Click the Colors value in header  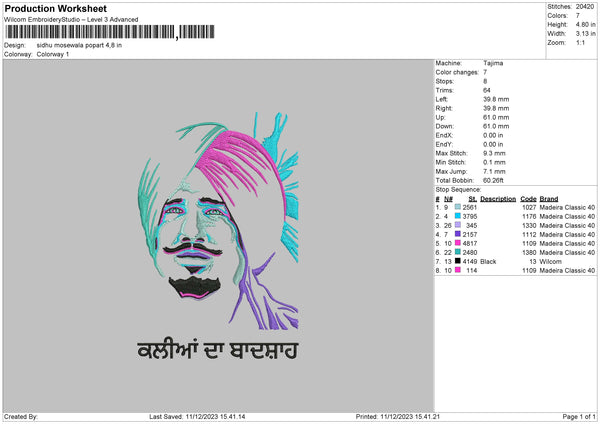click(578, 16)
